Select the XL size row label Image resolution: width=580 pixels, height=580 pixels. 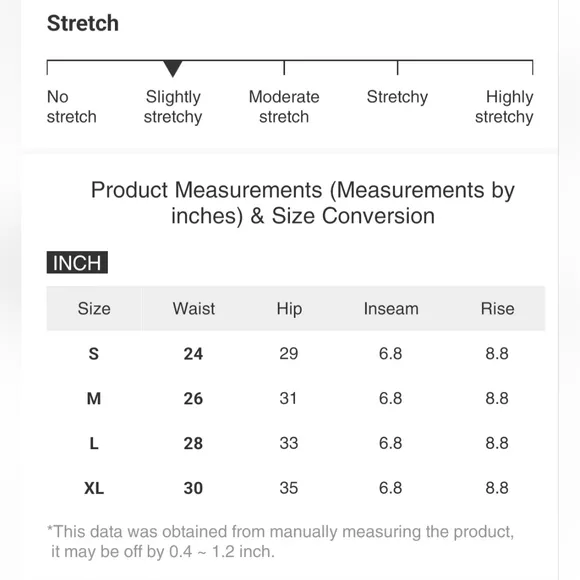pyautogui.click(x=94, y=488)
